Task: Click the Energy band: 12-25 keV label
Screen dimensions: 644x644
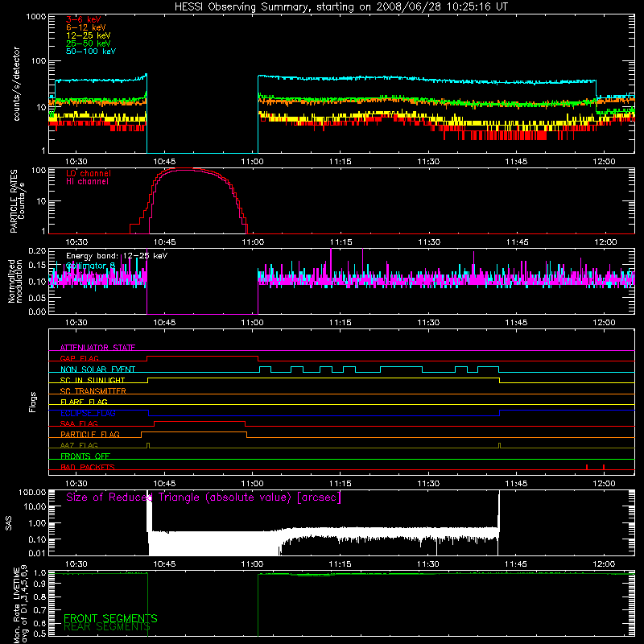Action: click(x=117, y=256)
